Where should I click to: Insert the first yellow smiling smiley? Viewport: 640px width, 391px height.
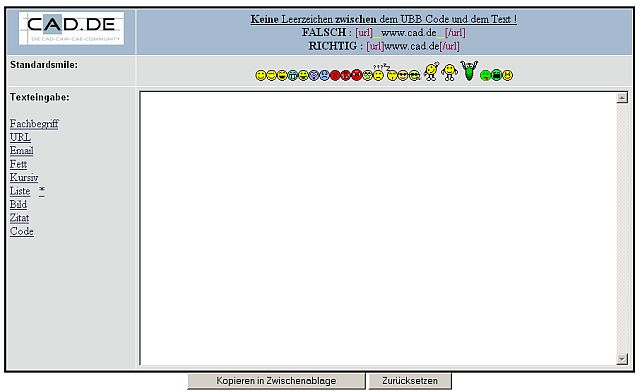[261, 76]
